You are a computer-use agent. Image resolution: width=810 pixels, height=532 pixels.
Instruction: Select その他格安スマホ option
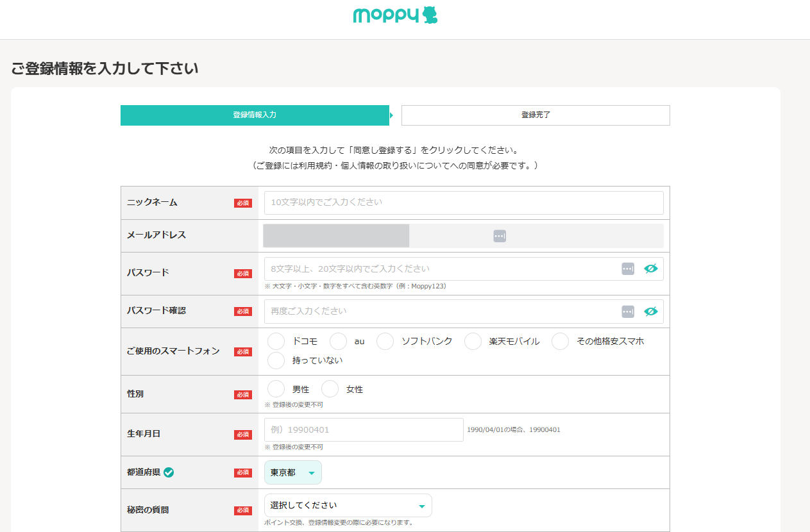561,342
